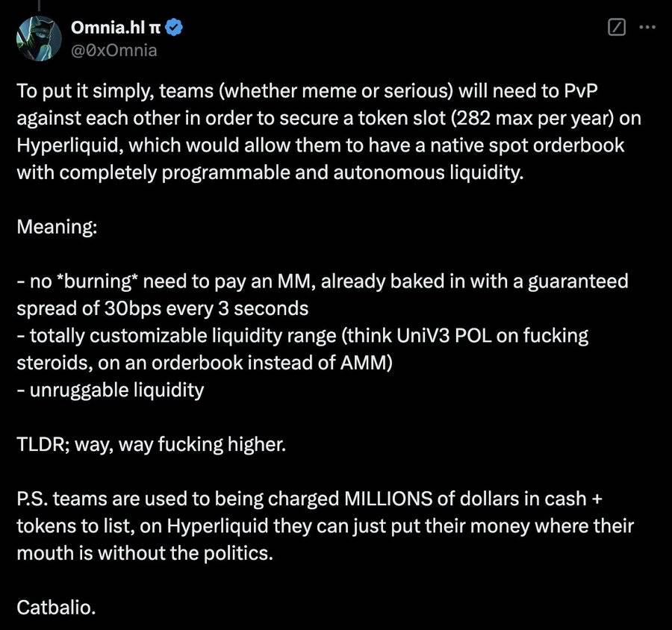This screenshot has width=672, height=630.
Task: Click the Omnia.hl display name
Action: click(109, 28)
